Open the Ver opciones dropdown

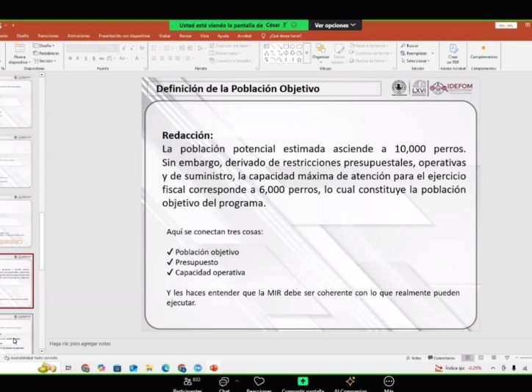(x=334, y=25)
